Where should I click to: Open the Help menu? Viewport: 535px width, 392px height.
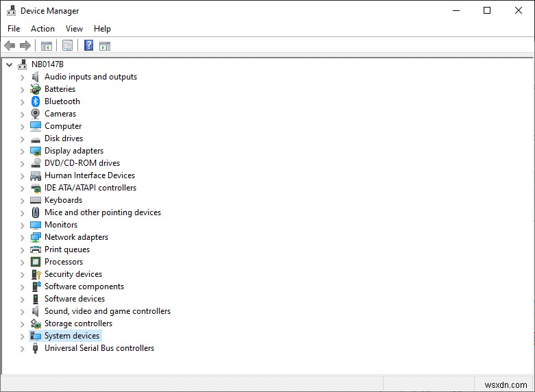[102, 29]
